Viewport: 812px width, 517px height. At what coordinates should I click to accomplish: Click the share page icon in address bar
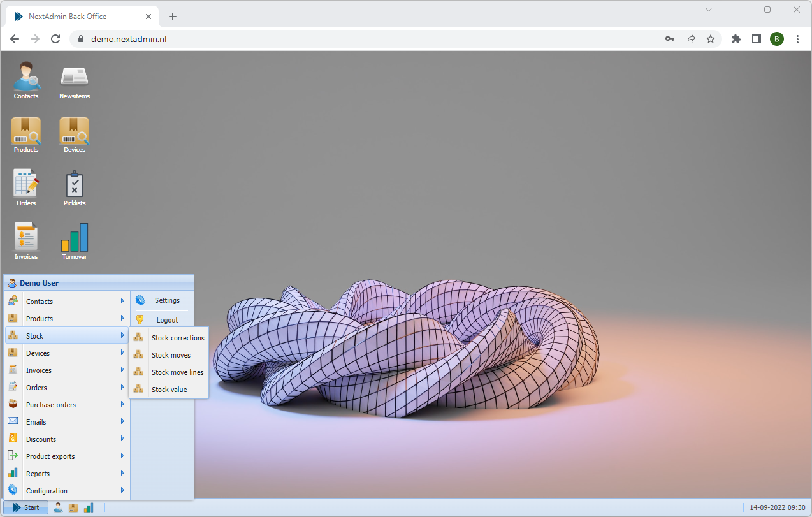(x=690, y=39)
